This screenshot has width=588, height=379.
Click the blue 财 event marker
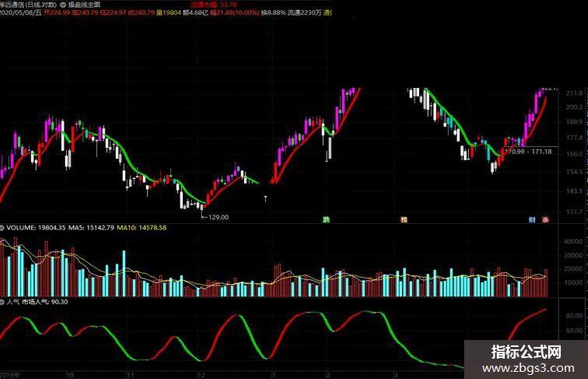pos(532,220)
